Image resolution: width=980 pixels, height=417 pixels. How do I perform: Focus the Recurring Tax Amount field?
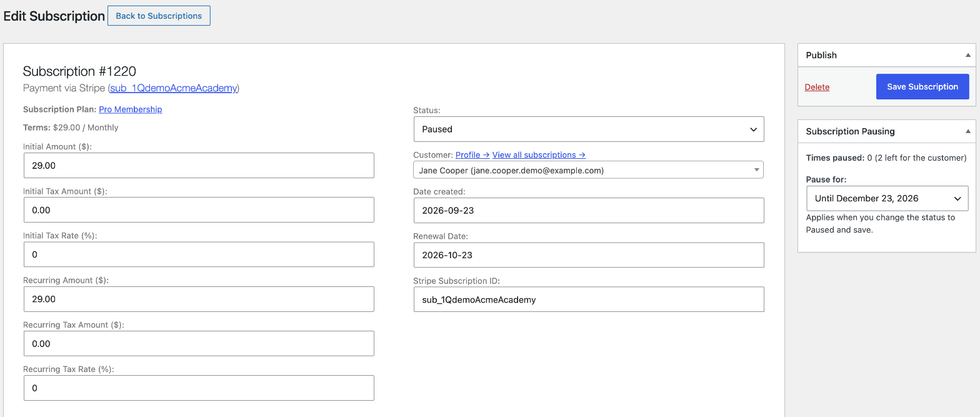tap(199, 343)
